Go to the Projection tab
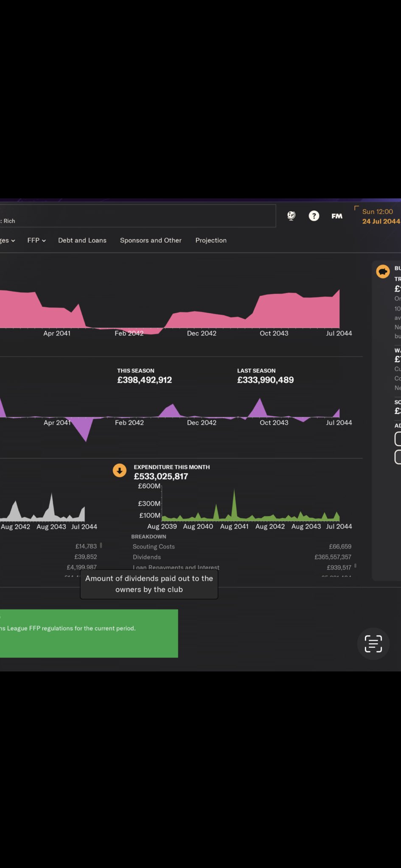The height and width of the screenshot is (868, 401). pos(211,240)
